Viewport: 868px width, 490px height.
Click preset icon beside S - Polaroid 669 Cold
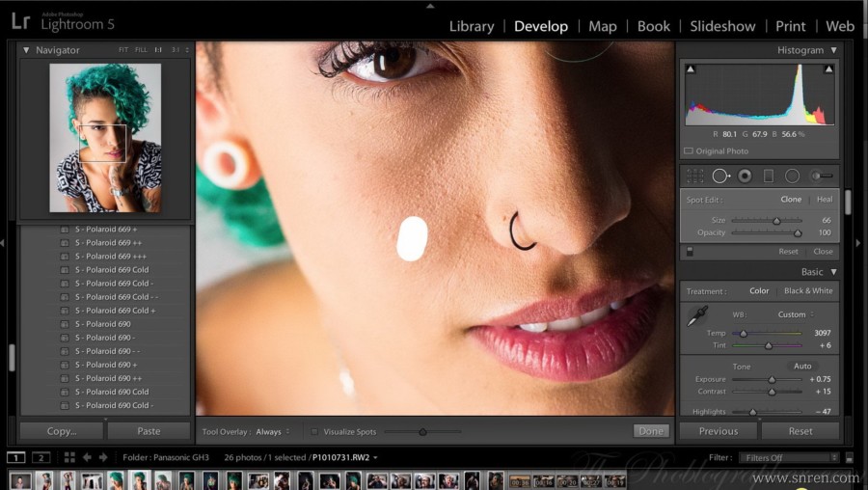tap(65, 270)
